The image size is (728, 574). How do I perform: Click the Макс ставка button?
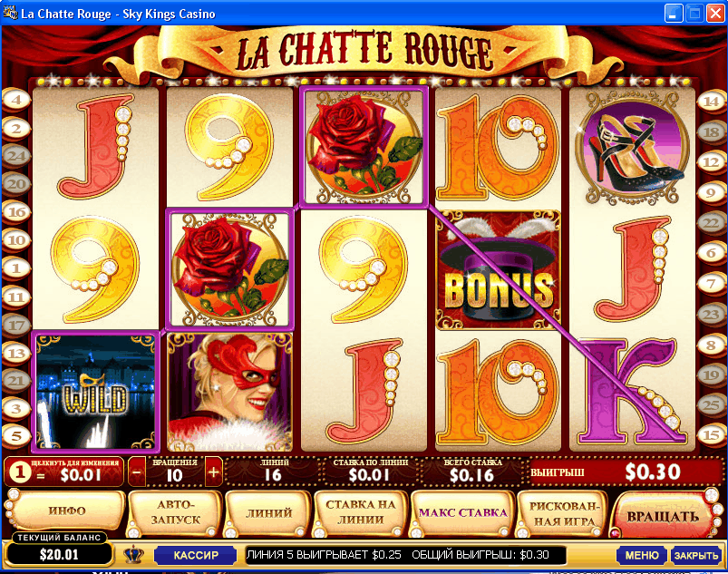[462, 512]
